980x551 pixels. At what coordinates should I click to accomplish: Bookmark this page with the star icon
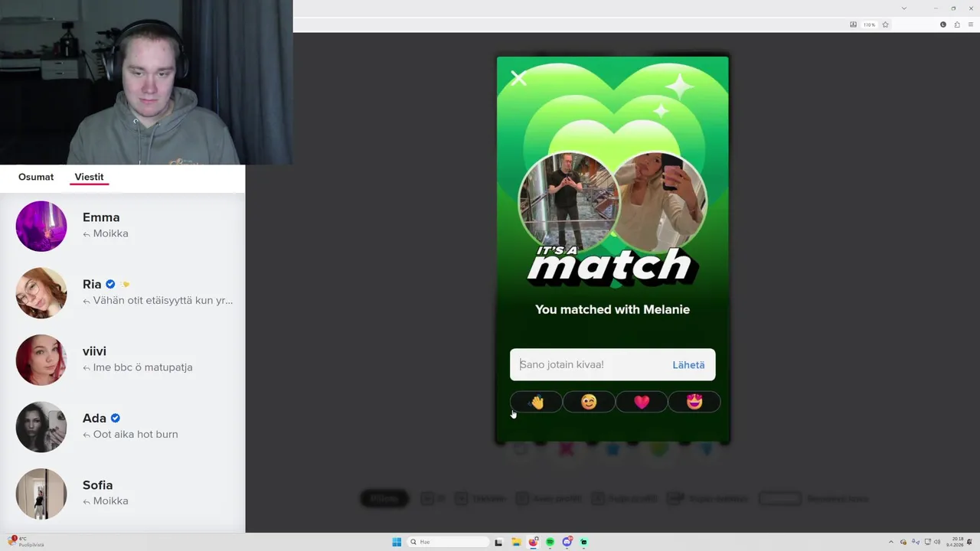[885, 24]
